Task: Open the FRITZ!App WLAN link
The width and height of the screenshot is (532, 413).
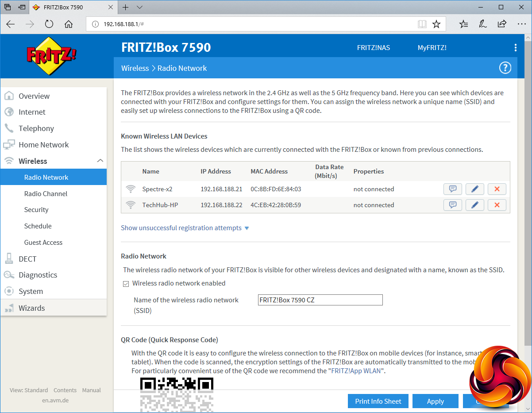Action: pos(355,371)
